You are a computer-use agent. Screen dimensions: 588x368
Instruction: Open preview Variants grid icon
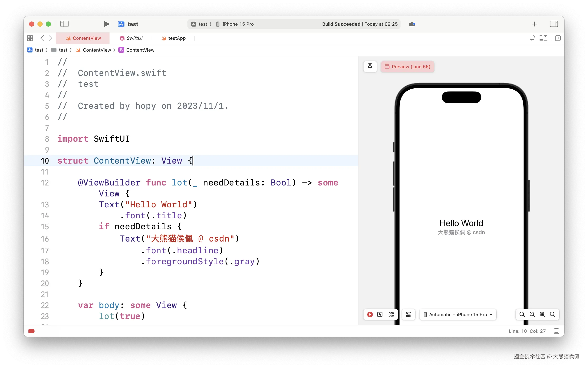click(x=391, y=314)
